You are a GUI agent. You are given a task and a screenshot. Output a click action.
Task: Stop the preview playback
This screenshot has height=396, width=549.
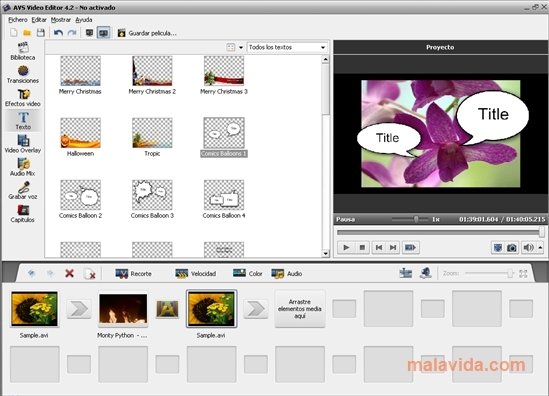click(x=362, y=248)
